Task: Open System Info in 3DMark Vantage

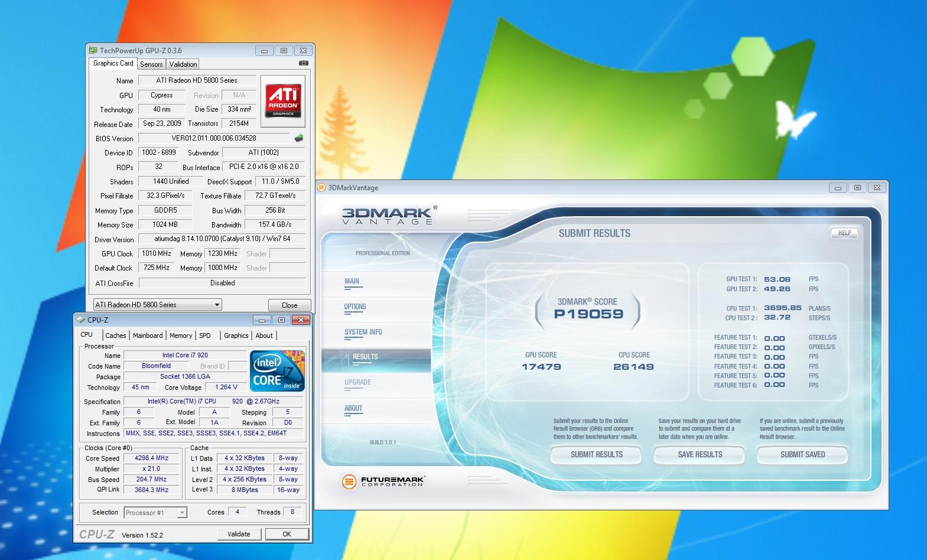Action: coord(363,333)
